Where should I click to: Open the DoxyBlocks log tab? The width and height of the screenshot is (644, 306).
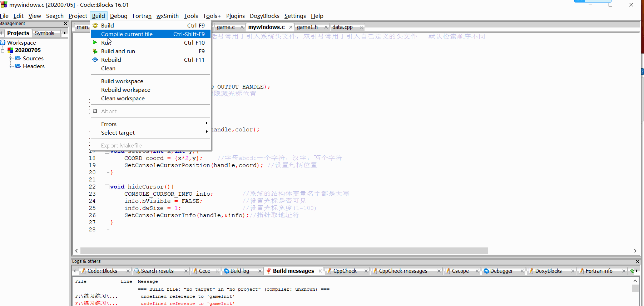tap(548, 271)
